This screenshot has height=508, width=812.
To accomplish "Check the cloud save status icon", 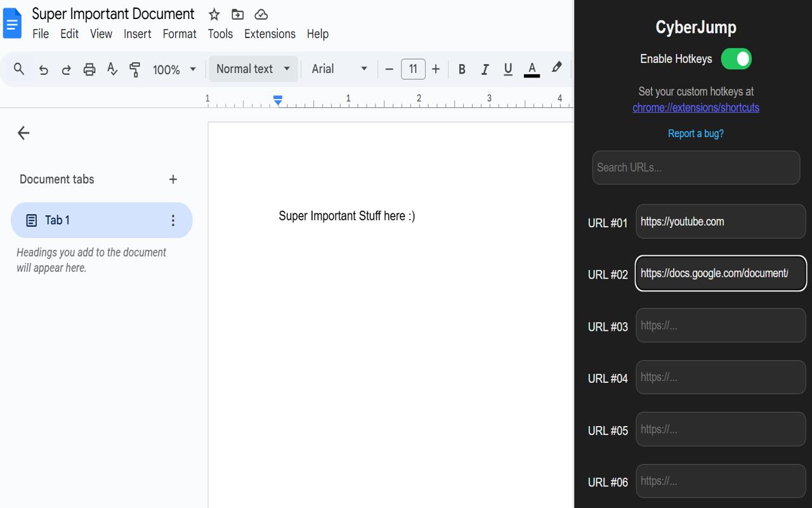I will coord(261,15).
